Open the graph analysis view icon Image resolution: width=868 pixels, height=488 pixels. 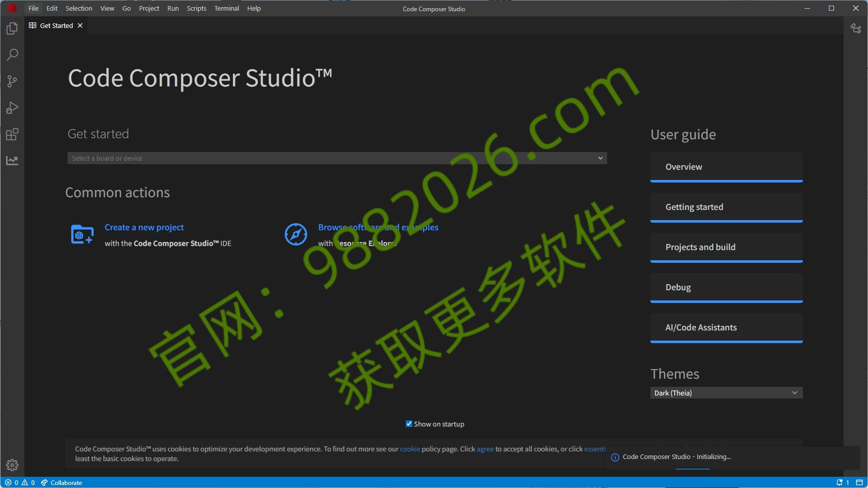pos(12,161)
